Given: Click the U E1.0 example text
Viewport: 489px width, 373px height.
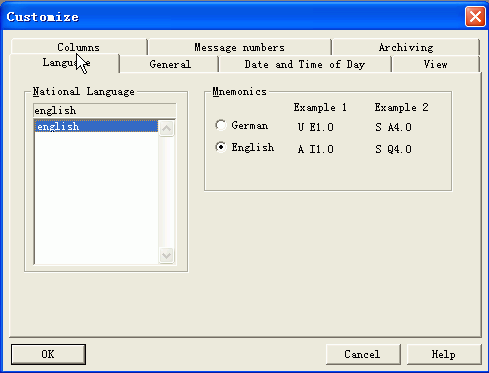Looking at the screenshot, I should point(315,127).
